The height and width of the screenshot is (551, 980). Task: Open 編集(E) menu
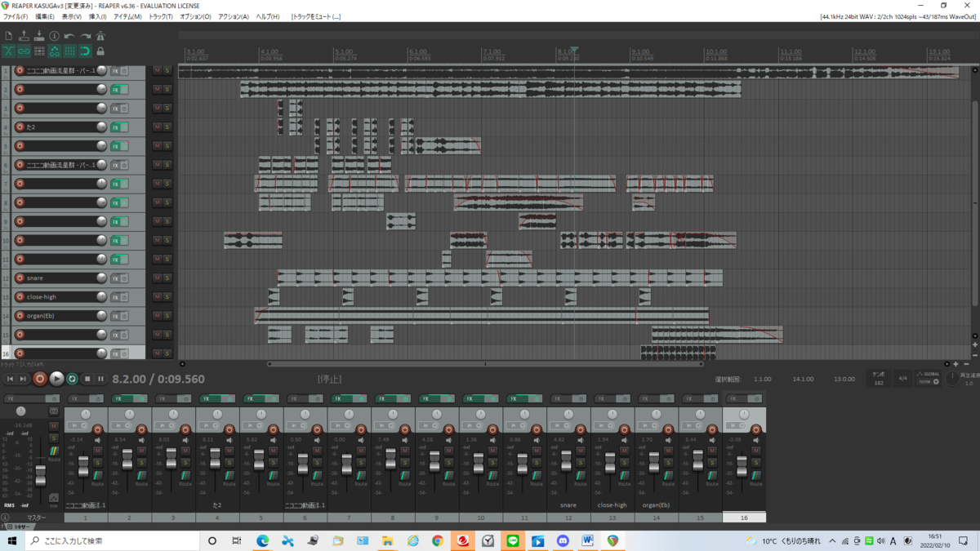pos(45,16)
